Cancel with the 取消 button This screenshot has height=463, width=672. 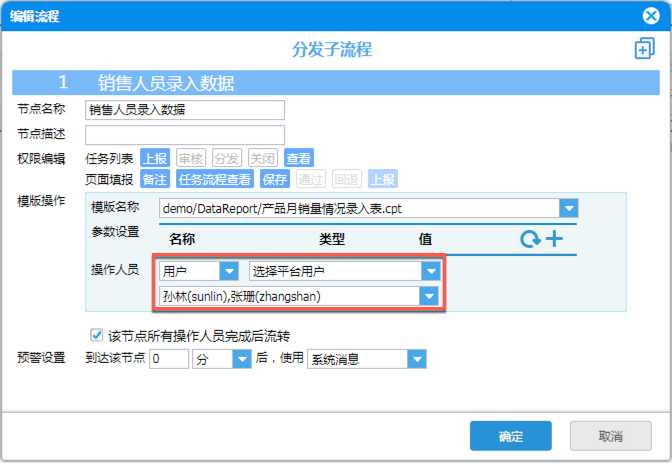[x=610, y=436]
